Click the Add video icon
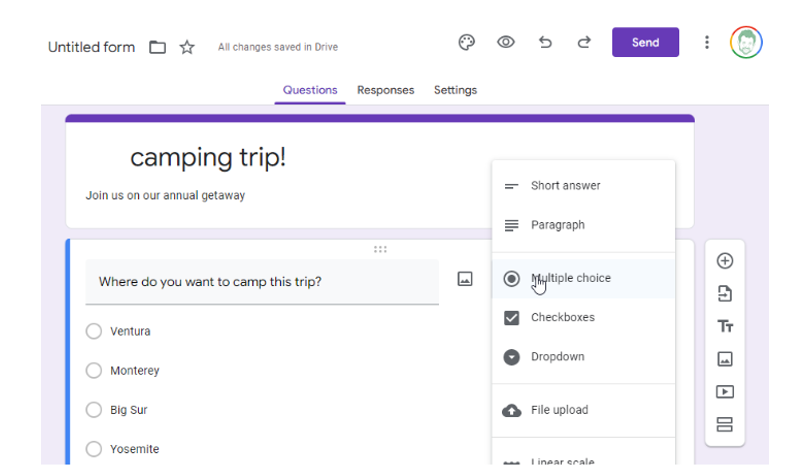The height and width of the screenshot is (475, 788). click(x=725, y=392)
